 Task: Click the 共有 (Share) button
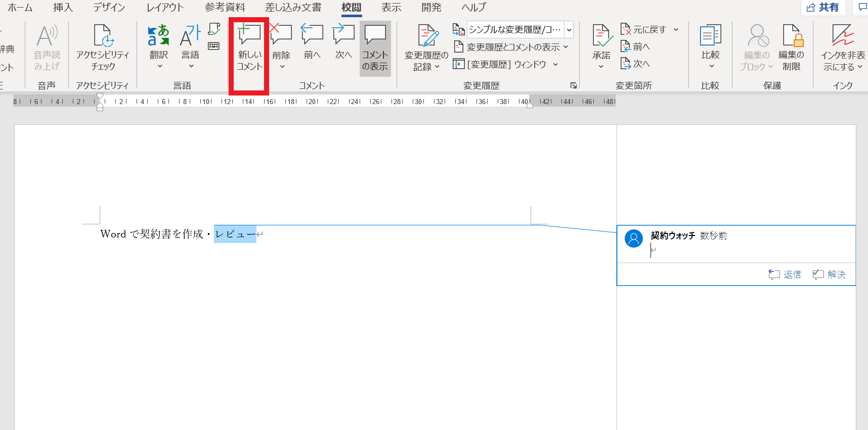823,7
